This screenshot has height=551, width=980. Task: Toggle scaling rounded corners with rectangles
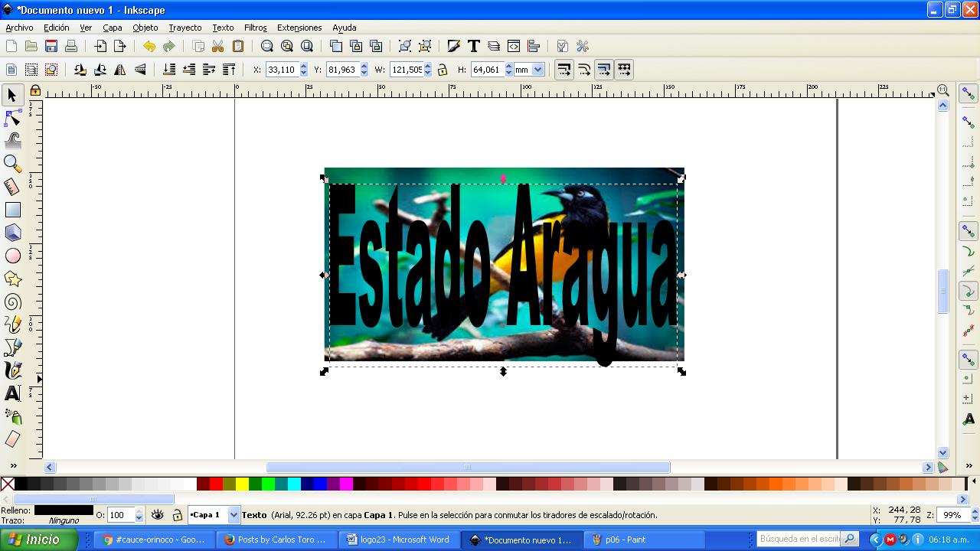(x=584, y=70)
